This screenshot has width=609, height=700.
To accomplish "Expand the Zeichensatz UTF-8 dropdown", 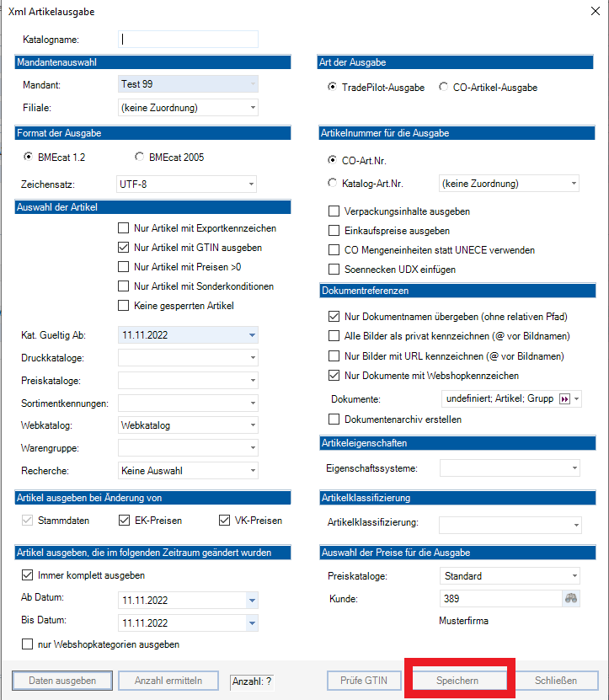I will 251,184.
